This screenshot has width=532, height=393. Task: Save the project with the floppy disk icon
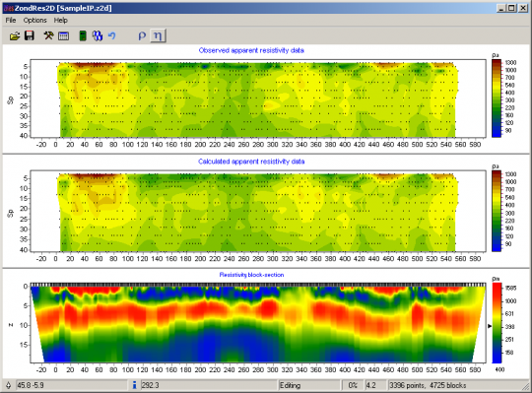[30, 35]
